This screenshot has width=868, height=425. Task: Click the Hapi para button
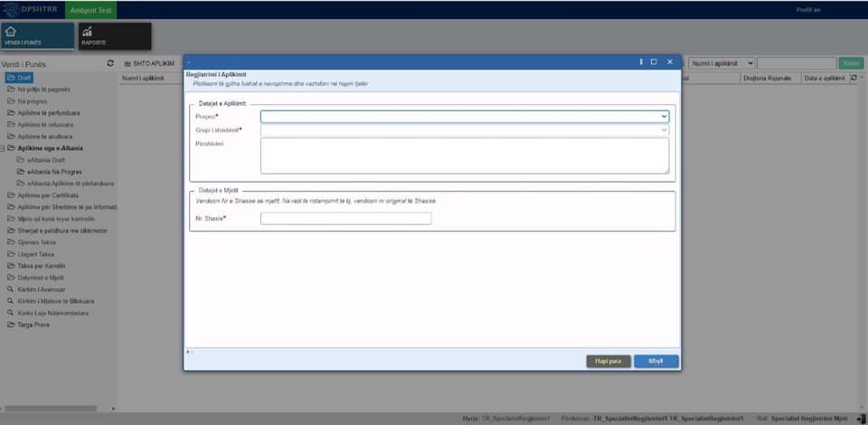[x=608, y=361]
